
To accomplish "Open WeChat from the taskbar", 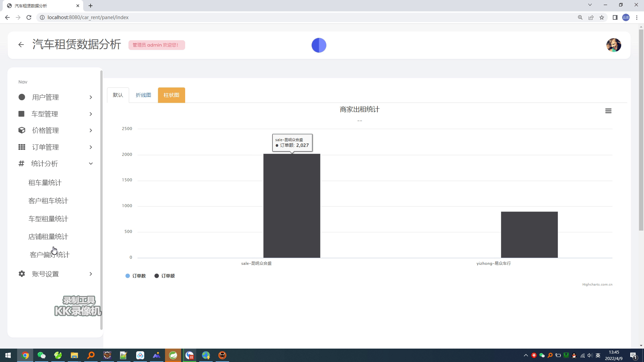I will (42, 355).
